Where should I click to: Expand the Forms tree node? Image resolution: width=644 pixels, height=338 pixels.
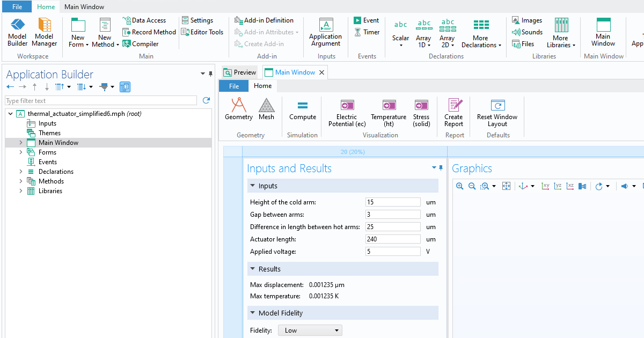tap(21, 152)
